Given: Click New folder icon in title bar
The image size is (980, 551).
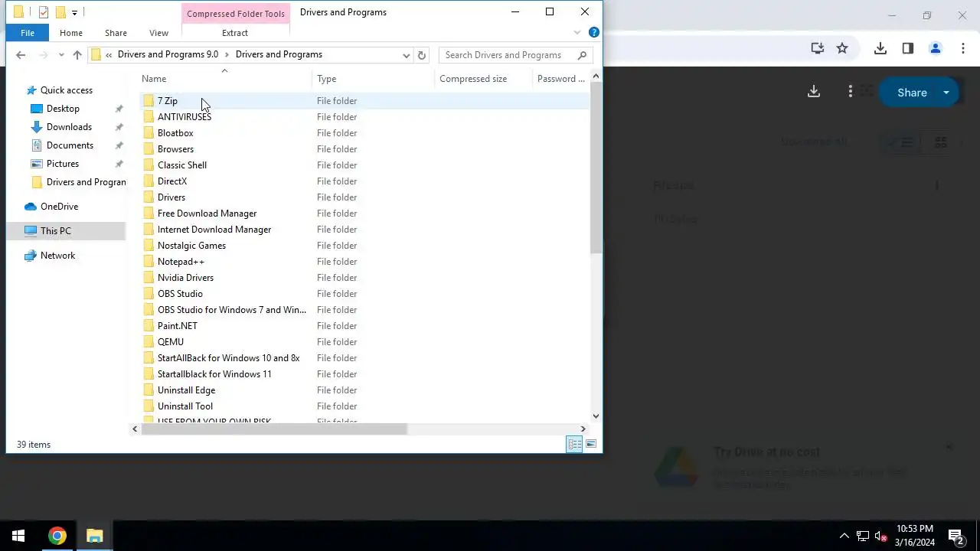Looking at the screenshot, I should (x=60, y=12).
